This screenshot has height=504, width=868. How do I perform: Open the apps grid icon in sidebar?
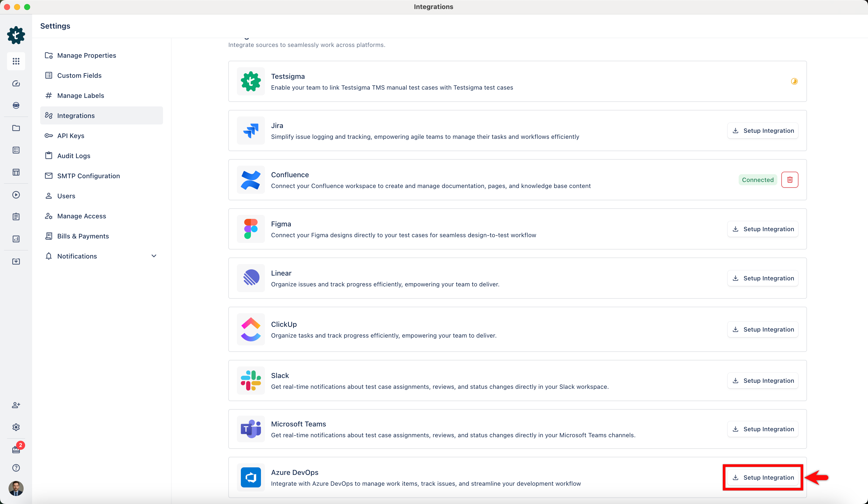(x=16, y=61)
